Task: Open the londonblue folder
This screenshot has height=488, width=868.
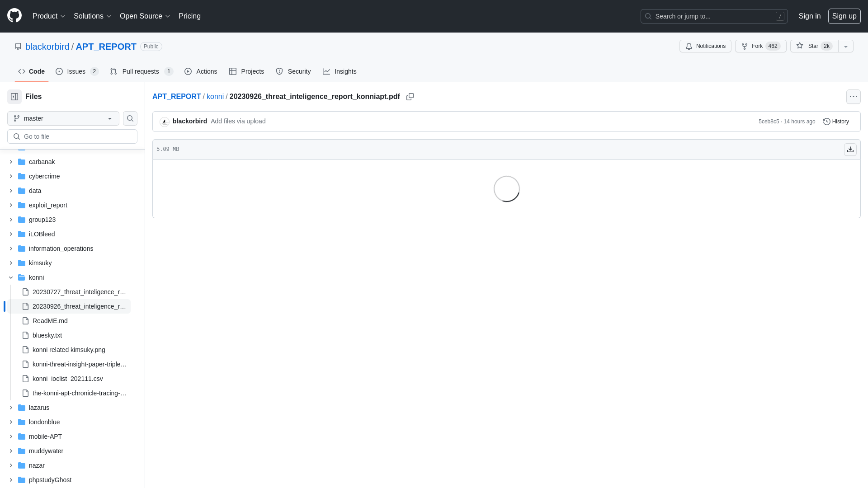Action: (44, 422)
